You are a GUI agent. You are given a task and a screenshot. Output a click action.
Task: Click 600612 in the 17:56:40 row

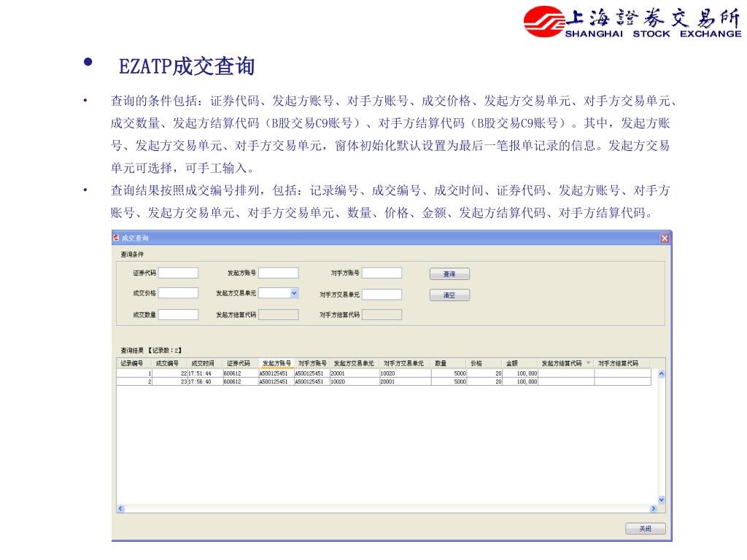click(x=241, y=381)
